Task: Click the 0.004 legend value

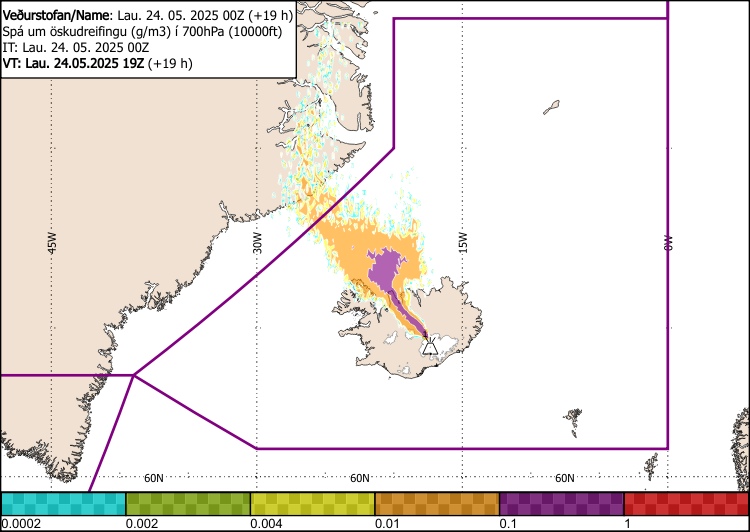Action: click(266, 523)
